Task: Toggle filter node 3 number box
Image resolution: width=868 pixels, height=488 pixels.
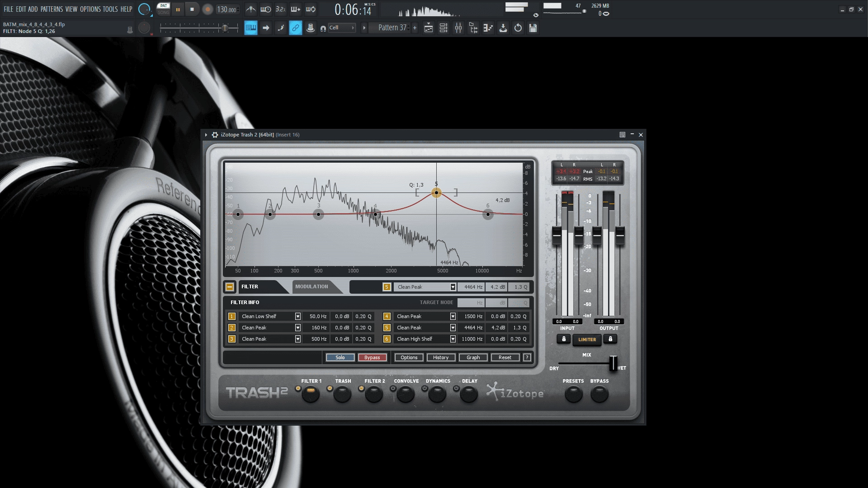Action: [232, 339]
